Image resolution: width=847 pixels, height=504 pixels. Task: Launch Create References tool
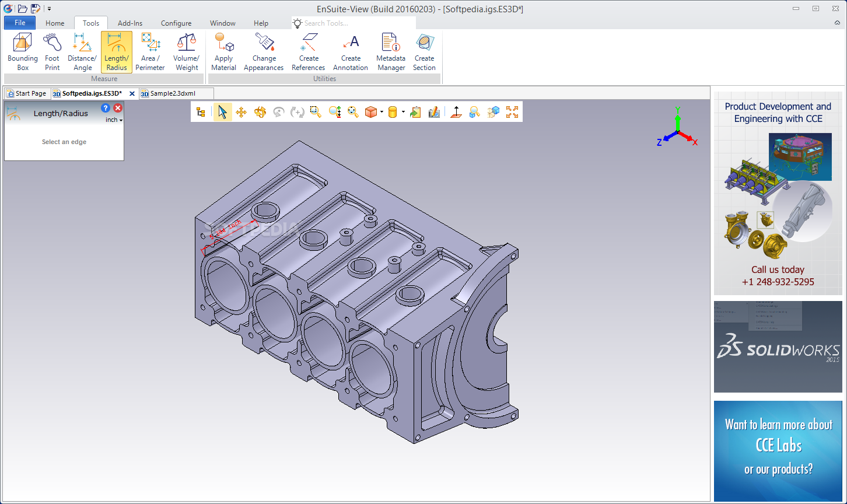click(309, 52)
